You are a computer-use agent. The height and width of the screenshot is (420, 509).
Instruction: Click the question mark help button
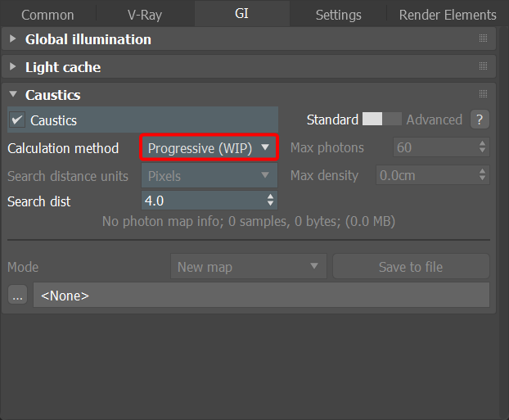[480, 120]
